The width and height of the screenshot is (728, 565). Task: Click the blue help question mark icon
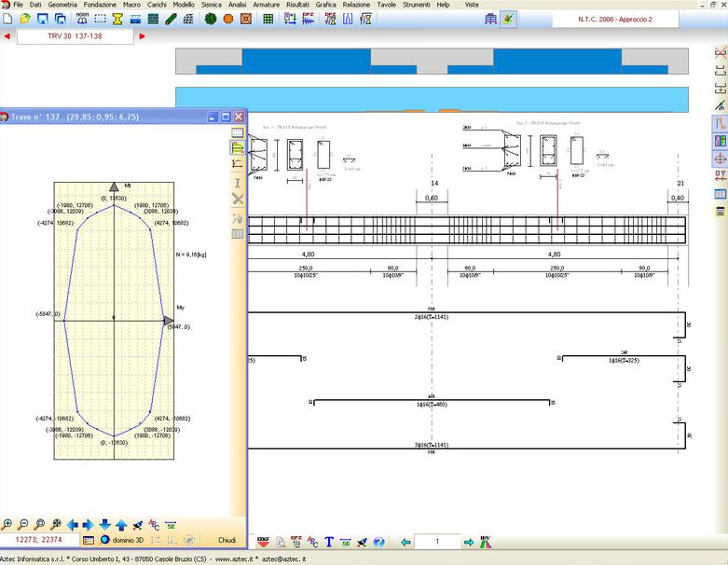coord(378,541)
